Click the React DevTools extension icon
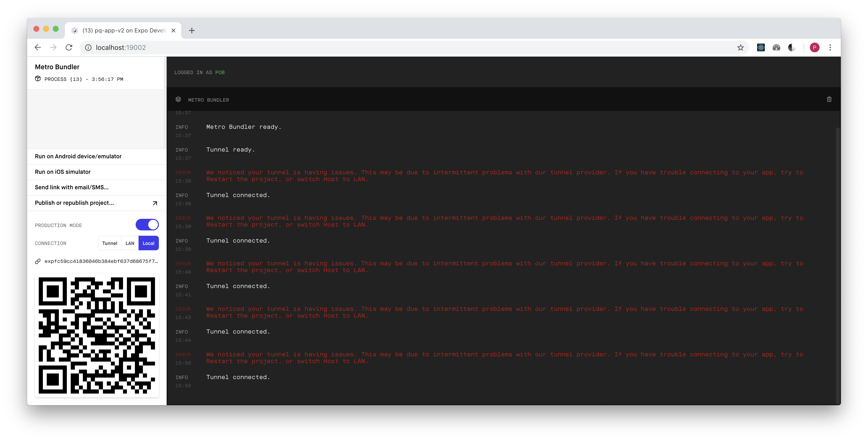The width and height of the screenshot is (868, 441). [760, 47]
